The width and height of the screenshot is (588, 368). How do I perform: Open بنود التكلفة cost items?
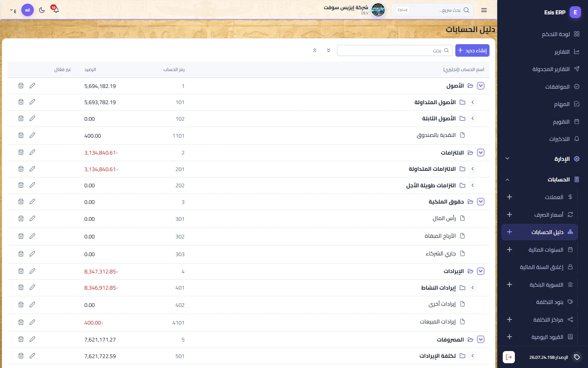(550, 302)
